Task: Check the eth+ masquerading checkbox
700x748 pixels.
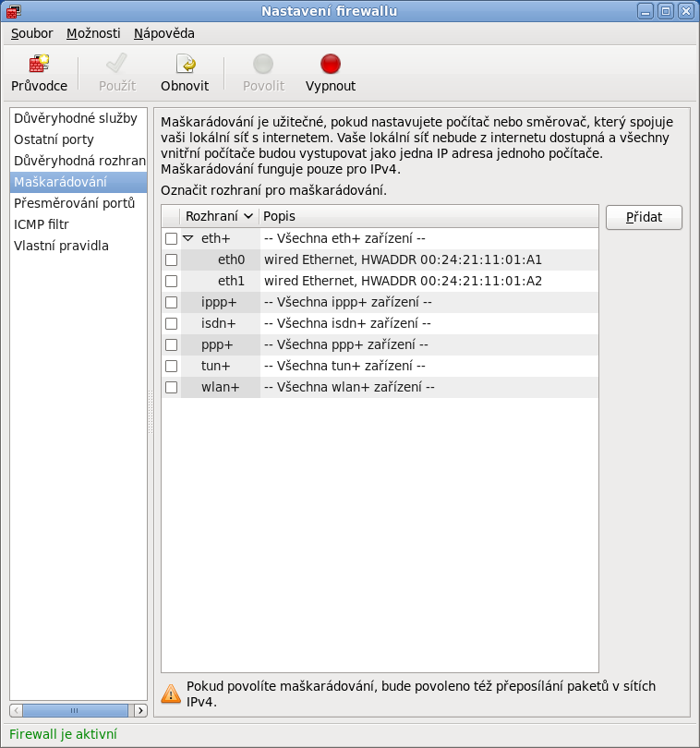Action: pos(171,238)
